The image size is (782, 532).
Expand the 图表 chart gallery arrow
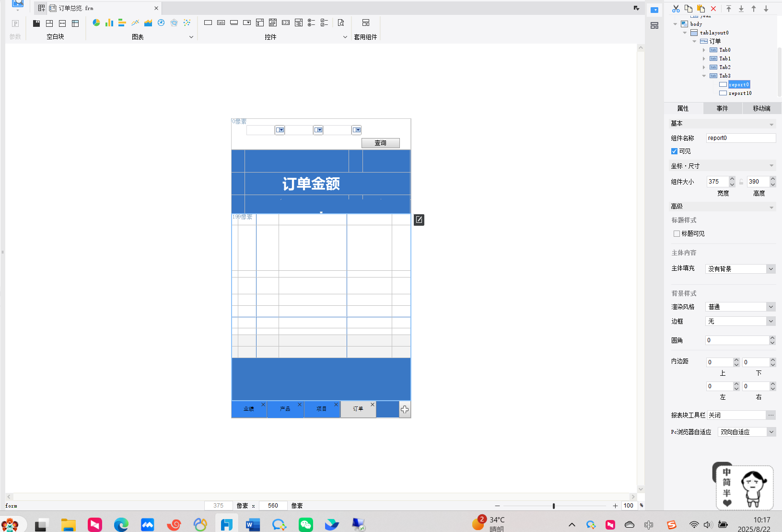pos(191,37)
